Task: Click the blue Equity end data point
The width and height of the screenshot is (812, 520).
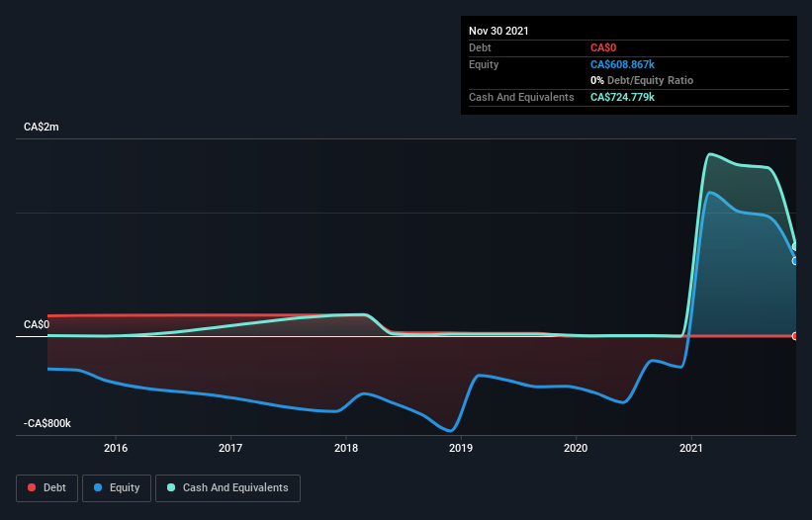Action: pyautogui.click(x=795, y=261)
